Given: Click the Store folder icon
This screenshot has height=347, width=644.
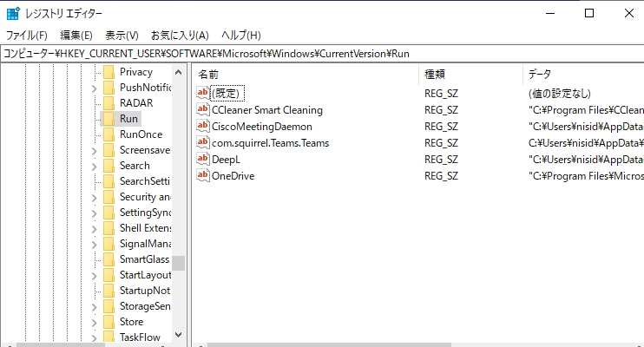Looking at the screenshot, I should 108,322.
